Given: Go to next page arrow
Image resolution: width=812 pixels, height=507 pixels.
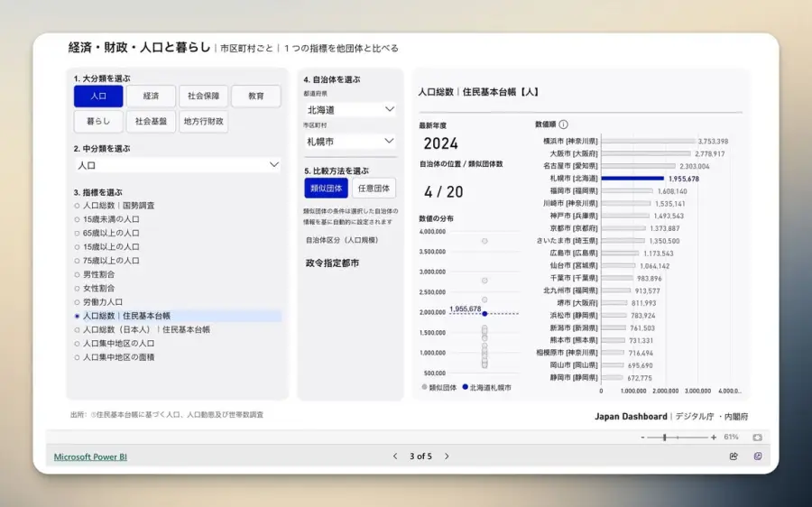Looking at the screenshot, I should 447,456.
